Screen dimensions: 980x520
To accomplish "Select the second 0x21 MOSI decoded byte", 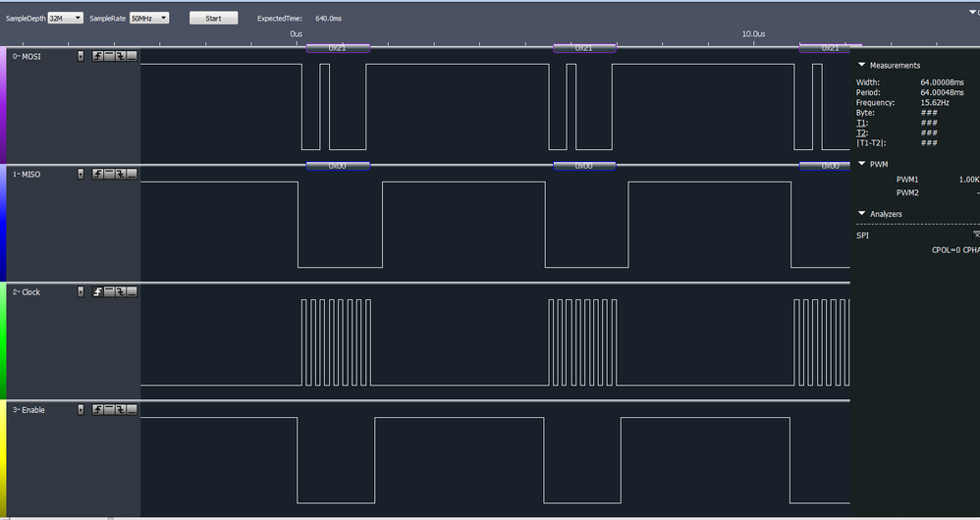I will coord(584,48).
